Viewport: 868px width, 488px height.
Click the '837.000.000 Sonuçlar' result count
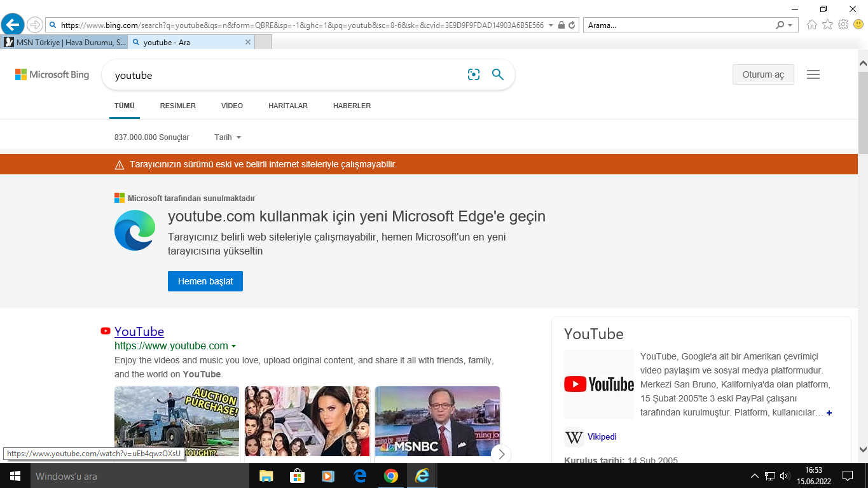pyautogui.click(x=152, y=137)
